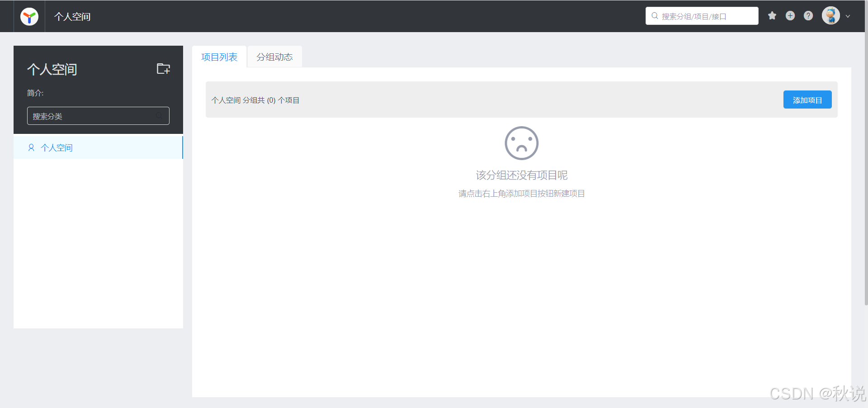Click the magnifier icon in top search box
The image size is (868, 408).
tap(655, 16)
